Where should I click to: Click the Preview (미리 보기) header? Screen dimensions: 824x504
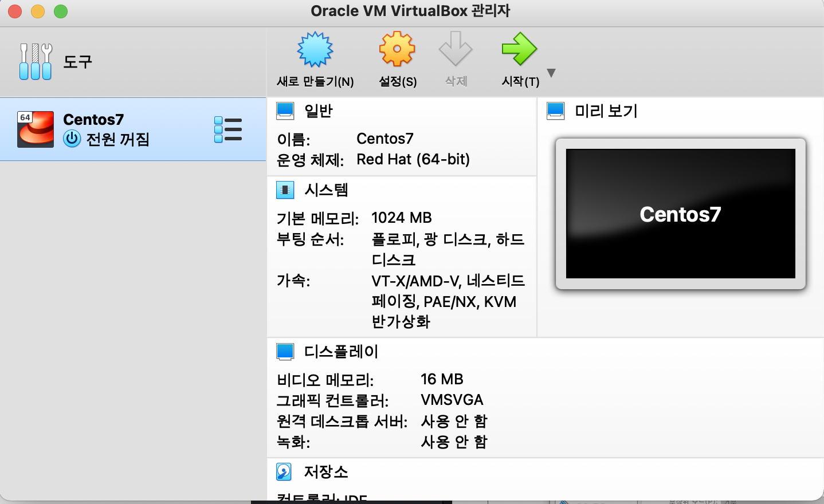[x=606, y=111]
